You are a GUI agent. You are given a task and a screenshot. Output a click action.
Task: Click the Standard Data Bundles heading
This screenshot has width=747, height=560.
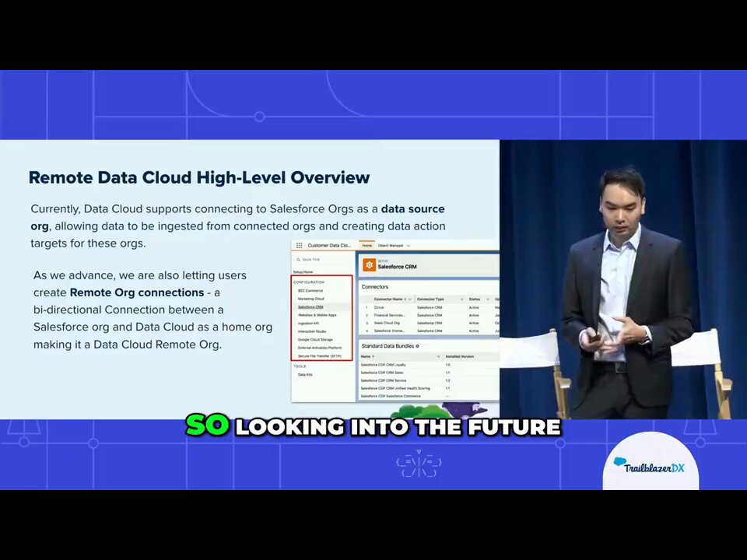(x=388, y=345)
